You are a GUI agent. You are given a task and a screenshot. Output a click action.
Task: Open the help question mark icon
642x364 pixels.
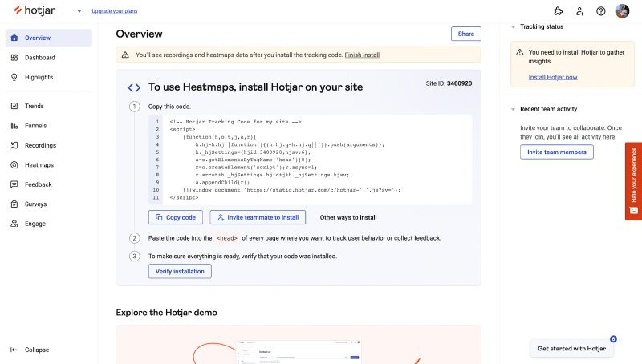click(600, 11)
